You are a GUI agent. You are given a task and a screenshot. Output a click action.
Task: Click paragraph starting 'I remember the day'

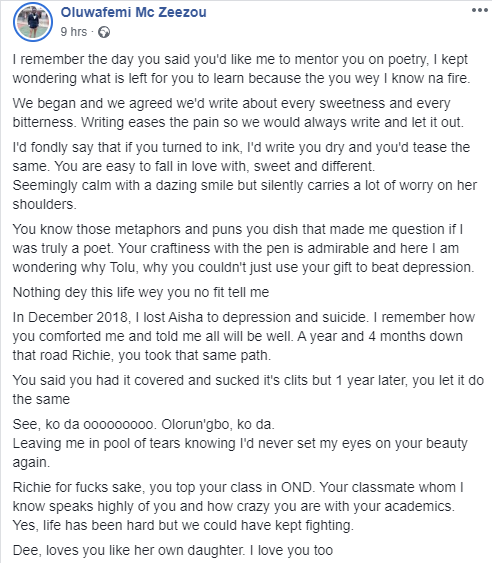(241, 69)
